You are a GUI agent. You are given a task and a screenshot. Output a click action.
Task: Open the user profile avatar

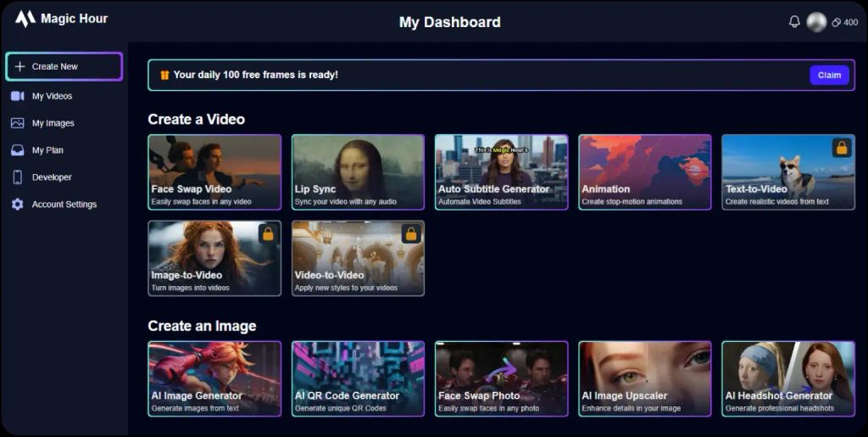(x=816, y=22)
